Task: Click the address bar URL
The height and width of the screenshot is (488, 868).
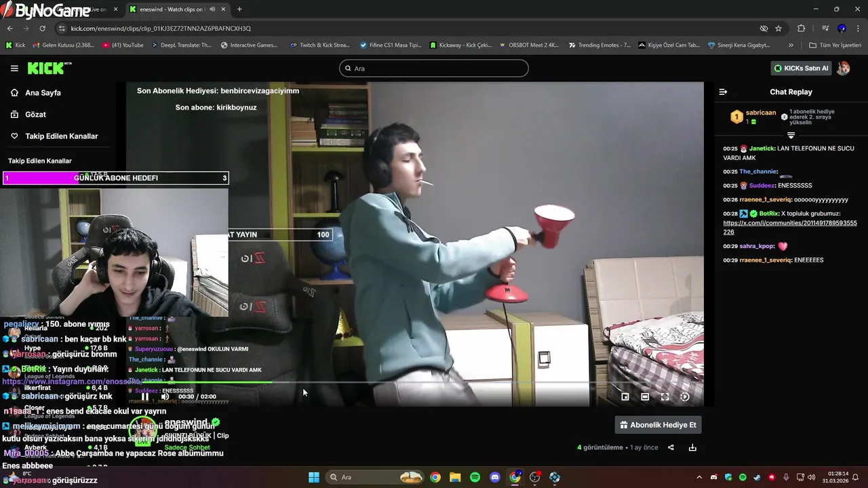Action: pos(161,28)
